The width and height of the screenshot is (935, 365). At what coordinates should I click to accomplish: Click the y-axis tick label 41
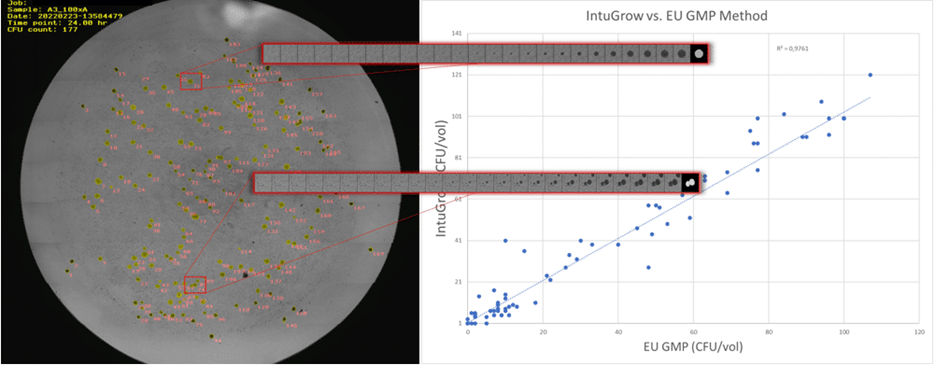pyautogui.click(x=458, y=241)
